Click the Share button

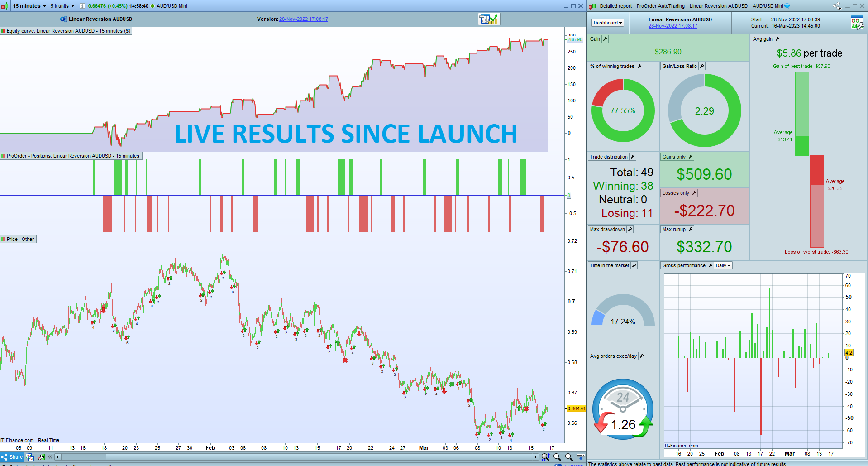(12, 457)
